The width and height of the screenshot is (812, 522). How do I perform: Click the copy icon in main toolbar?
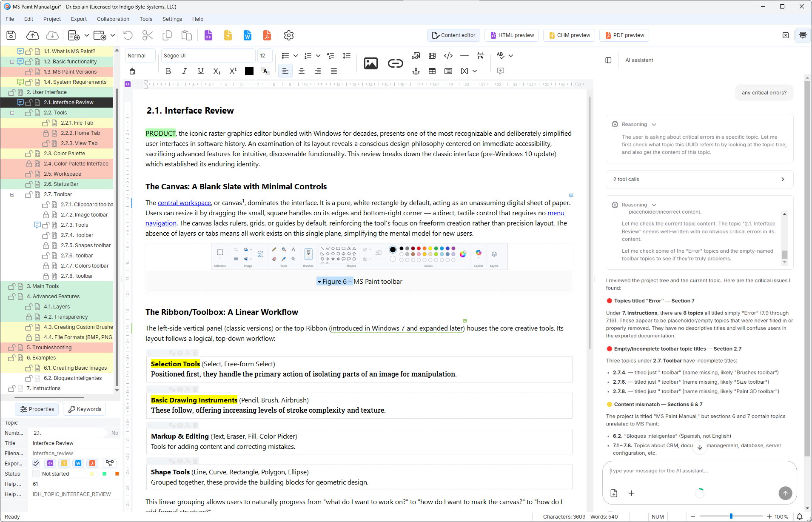[167, 35]
